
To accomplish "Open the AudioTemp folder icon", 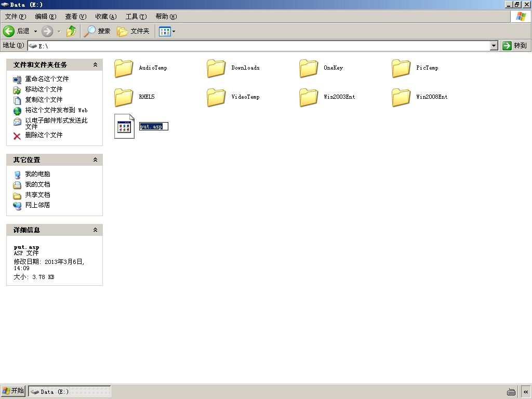I will pyautogui.click(x=124, y=68).
